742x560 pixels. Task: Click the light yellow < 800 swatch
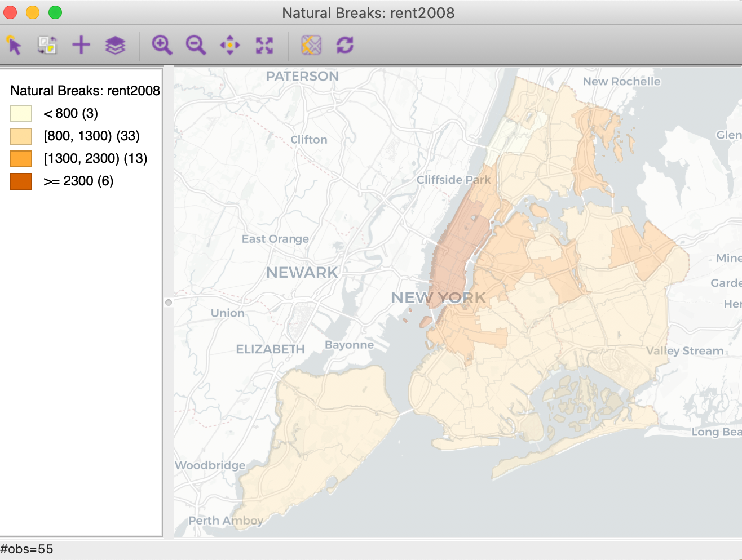pos(21,114)
